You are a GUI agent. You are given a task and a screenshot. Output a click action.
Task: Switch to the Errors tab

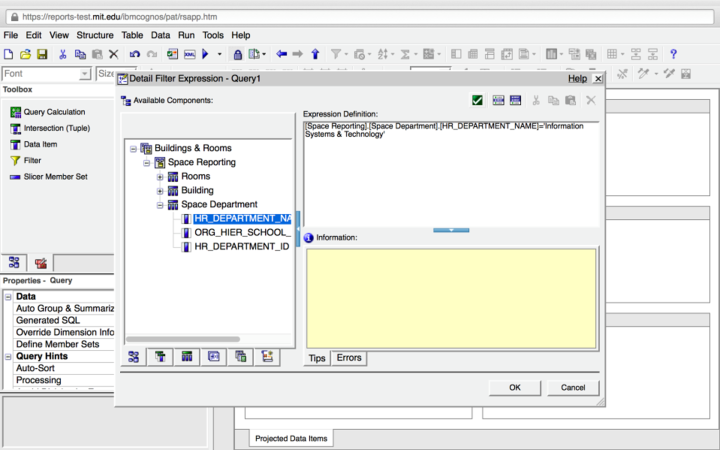[x=349, y=357]
